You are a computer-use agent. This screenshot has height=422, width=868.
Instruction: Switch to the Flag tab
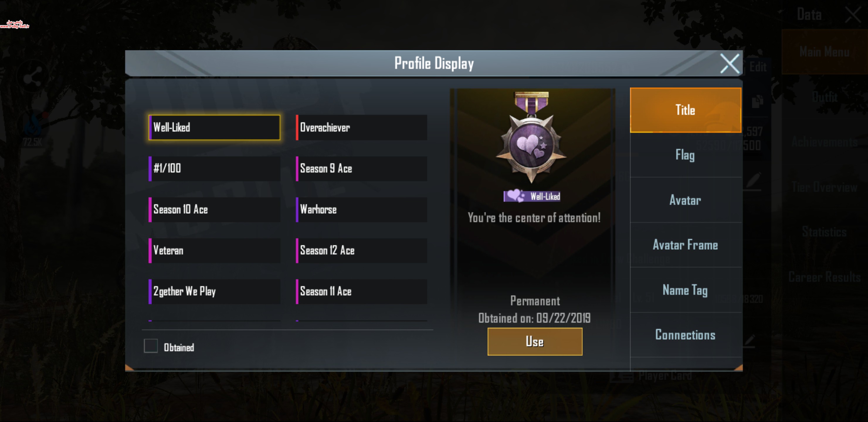tap(686, 155)
